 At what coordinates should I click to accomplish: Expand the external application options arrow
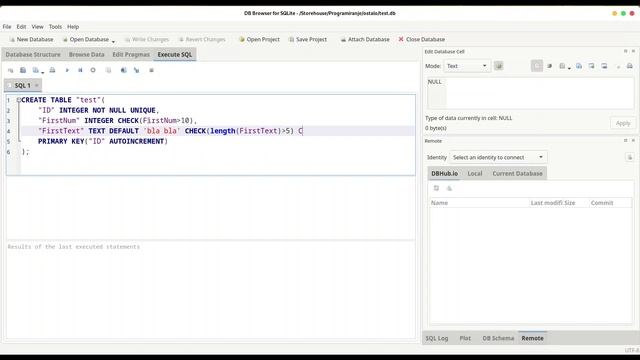569,68
